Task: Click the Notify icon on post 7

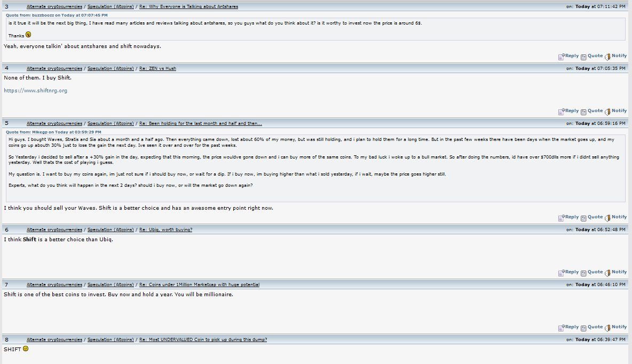Action: [607, 328]
